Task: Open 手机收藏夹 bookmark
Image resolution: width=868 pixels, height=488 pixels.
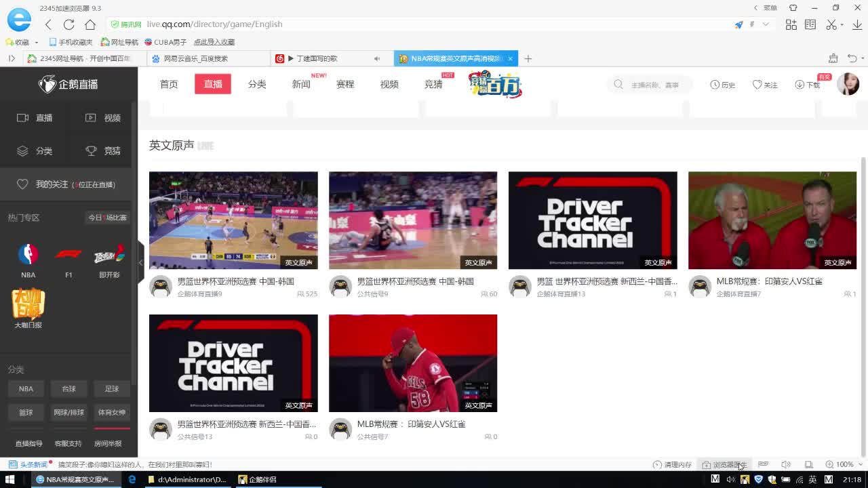Action: pos(71,42)
